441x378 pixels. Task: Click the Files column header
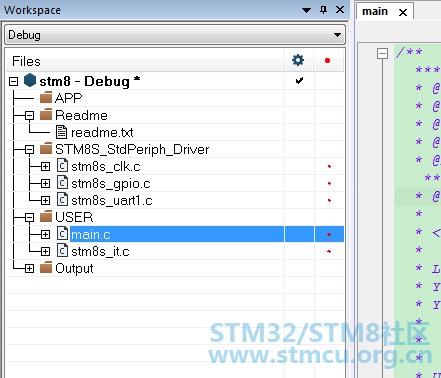click(26, 61)
